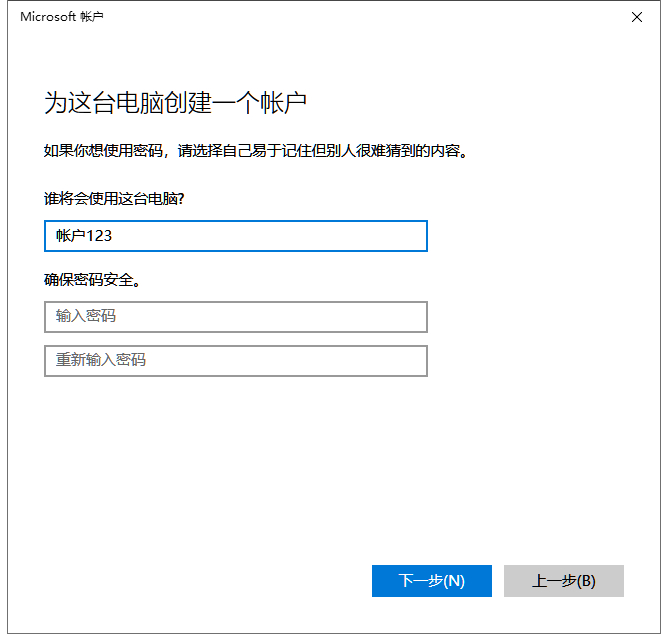Select the 重新输入密码 confirmation field
The height and width of the screenshot is (641, 668).
pos(235,360)
